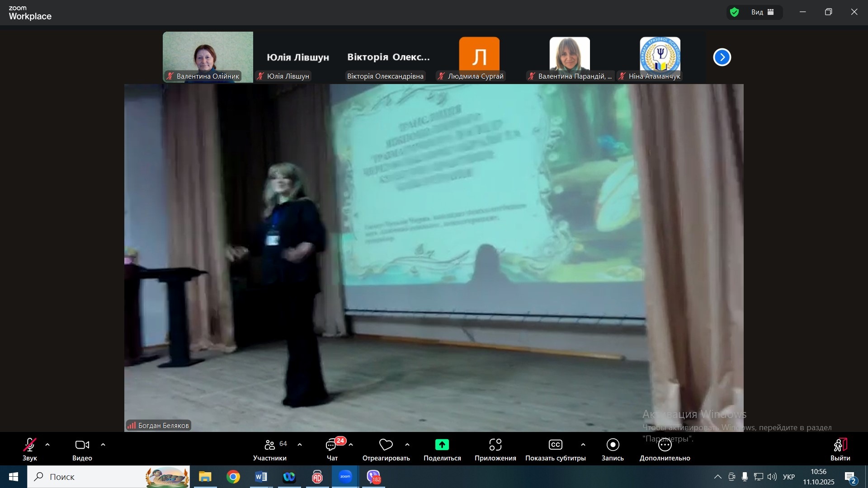This screenshot has height=488, width=868.
Task: Click the React heart icon
Action: (386, 446)
